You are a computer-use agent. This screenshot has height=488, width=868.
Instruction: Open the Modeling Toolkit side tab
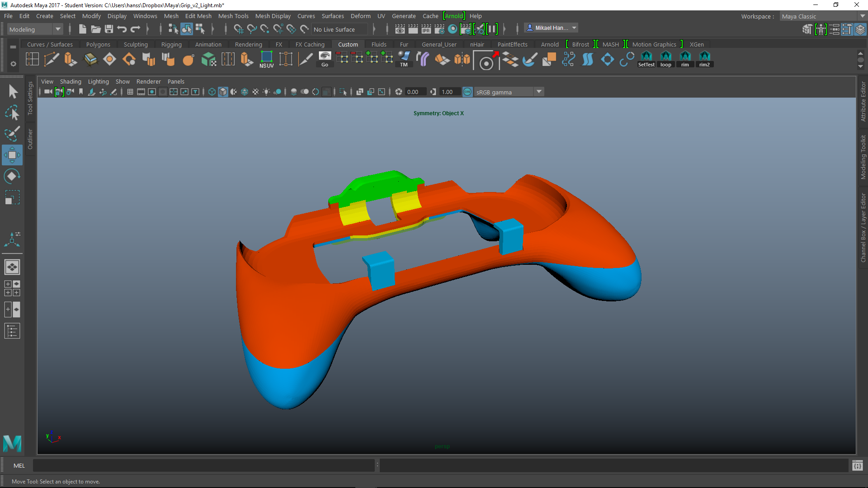863,157
